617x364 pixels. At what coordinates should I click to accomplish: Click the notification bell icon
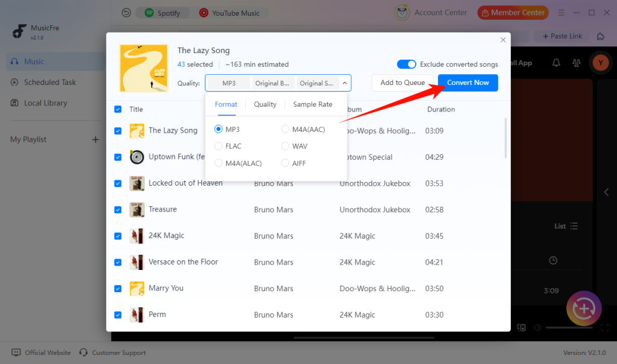click(556, 63)
